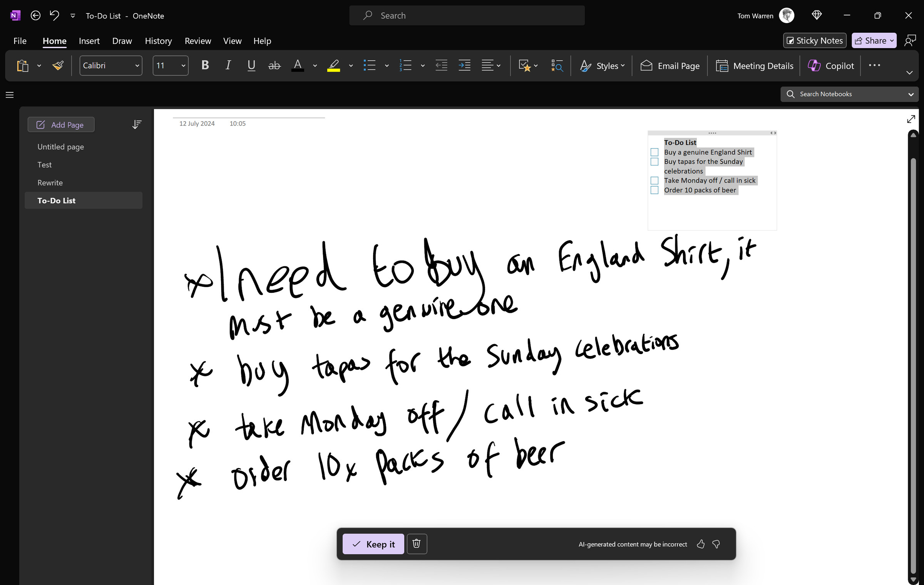The height and width of the screenshot is (585, 924).
Task: Click the Draw tab in the ribbon
Action: point(121,40)
